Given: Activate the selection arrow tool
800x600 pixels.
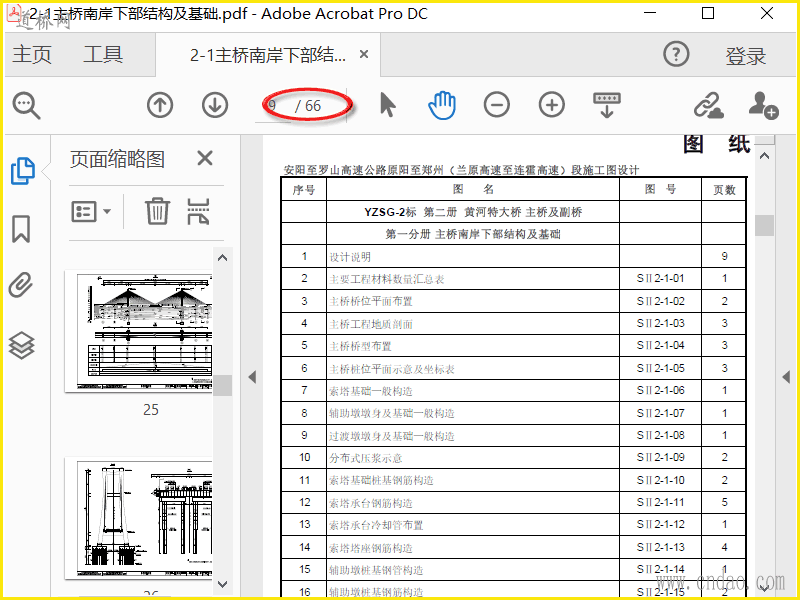Looking at the screenshot, I should pos(388,105).
